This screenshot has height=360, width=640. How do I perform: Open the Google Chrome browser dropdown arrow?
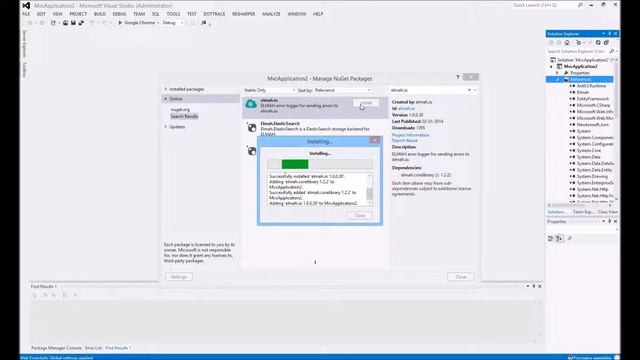pos(158,23)
